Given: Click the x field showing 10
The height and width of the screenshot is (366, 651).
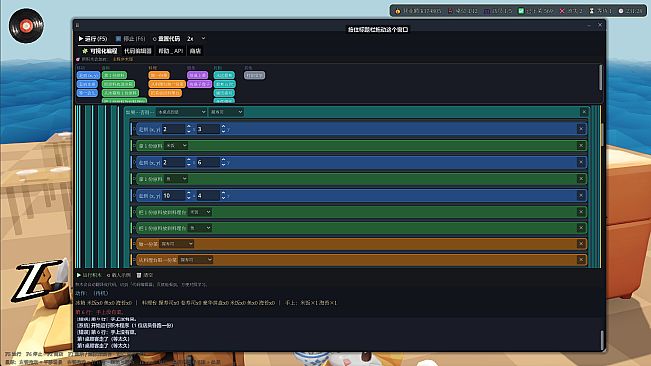Looking at the screenshot, I should [173, 195].
